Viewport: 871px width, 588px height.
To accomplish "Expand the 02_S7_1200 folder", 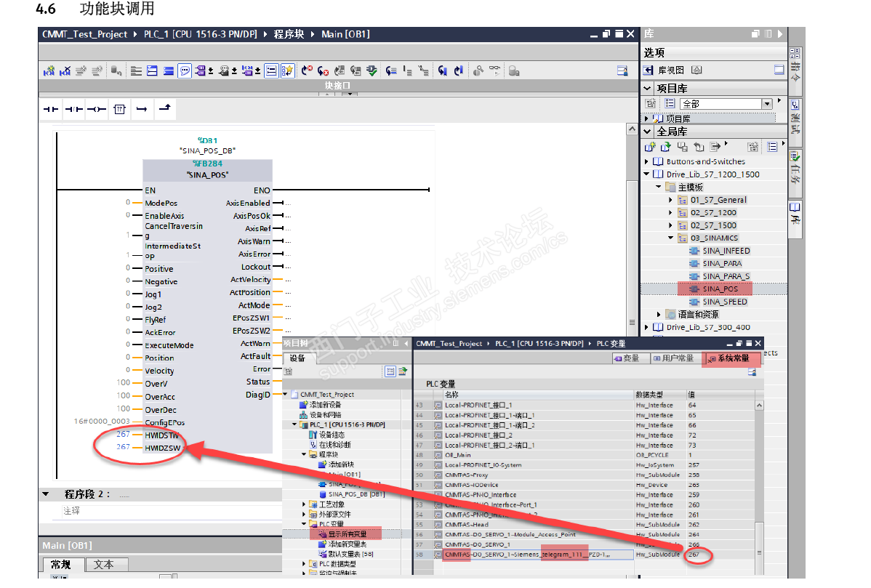I will click(670, 213).
